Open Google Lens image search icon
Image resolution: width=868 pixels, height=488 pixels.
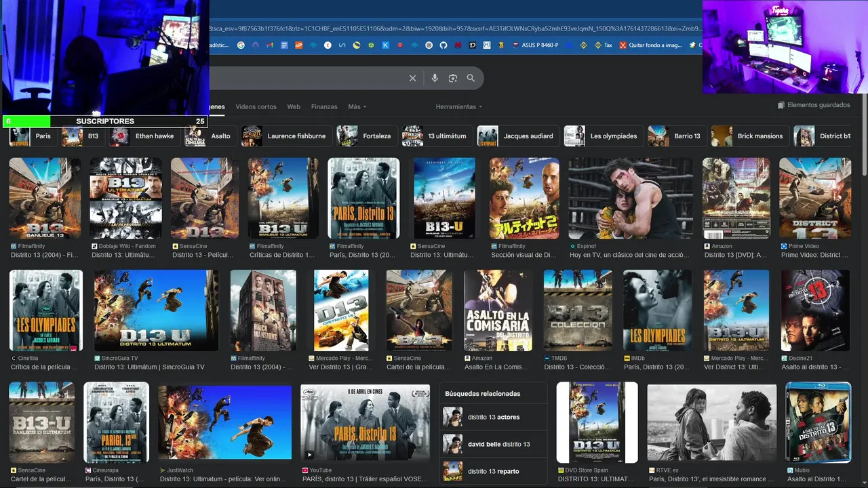(x=453, y=78)
